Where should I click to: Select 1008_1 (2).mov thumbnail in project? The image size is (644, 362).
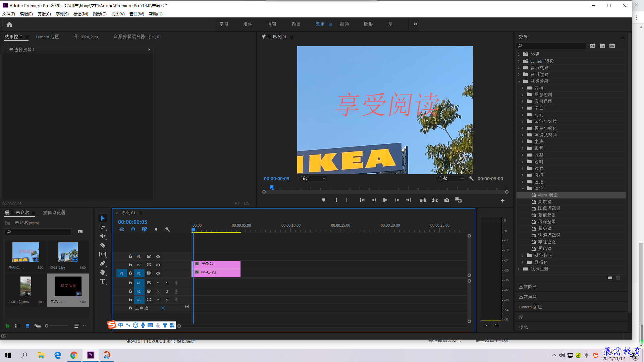[26, 286]
